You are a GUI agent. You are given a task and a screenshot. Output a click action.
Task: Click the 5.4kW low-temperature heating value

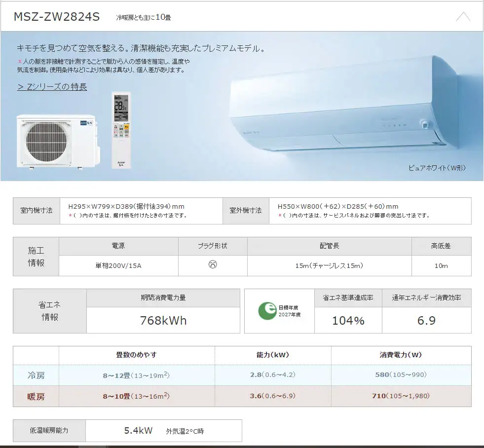click(138, 430)
